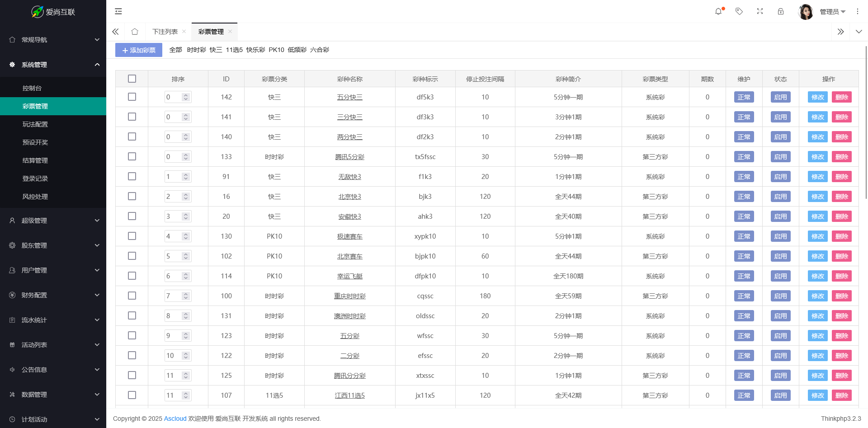Go to home tab icon
Image resolution: width=868 pixels, height=428 pixels.
[x=135, y=32]
